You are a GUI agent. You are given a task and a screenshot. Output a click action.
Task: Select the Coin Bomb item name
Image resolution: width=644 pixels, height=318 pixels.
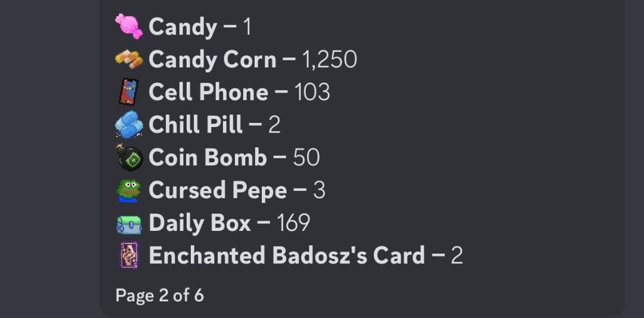click(x=208, y=158)
